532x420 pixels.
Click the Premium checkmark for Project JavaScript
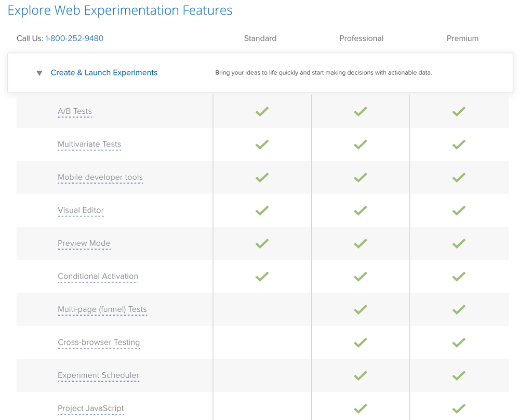(459, 409)
